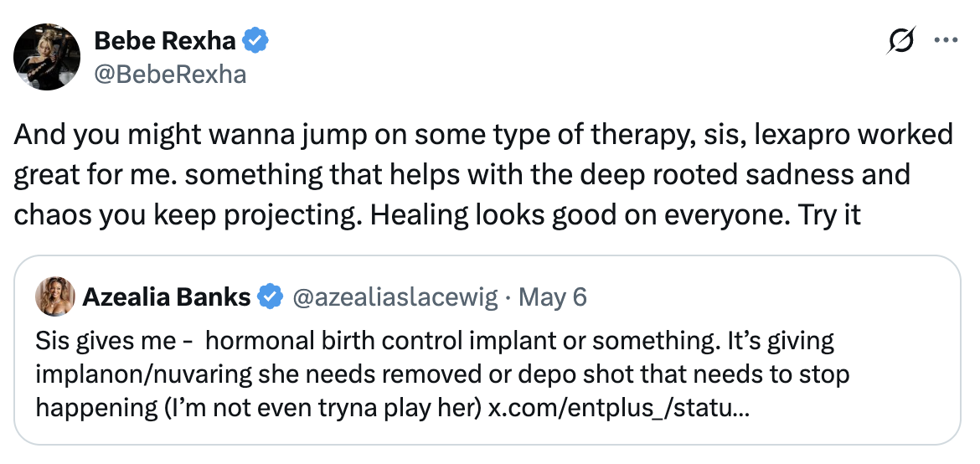Open the three-dot more options menu
The width and height of the screenshot is (980, 464).
coord(946,40)
